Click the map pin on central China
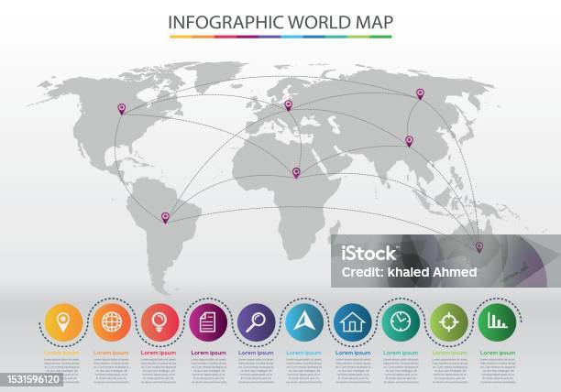The height and width of the screenshot is (392, 561). tap(409, 141)
